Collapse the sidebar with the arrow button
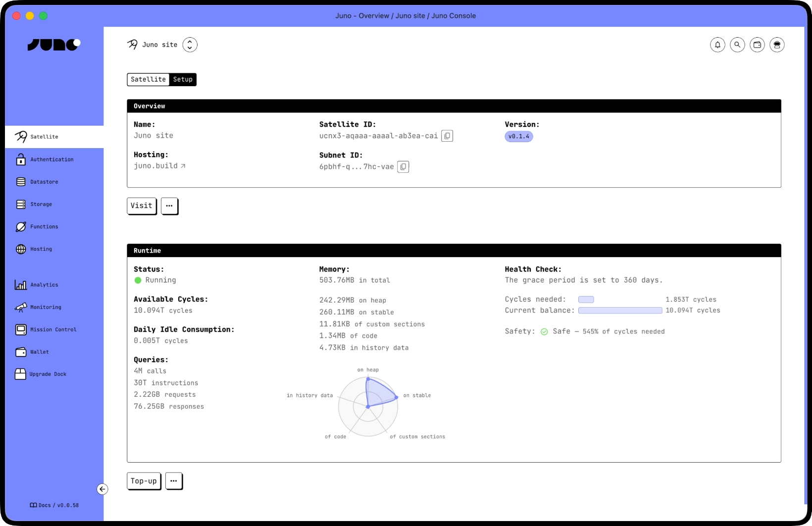The image size is (812, 526). tap(102, 489)
